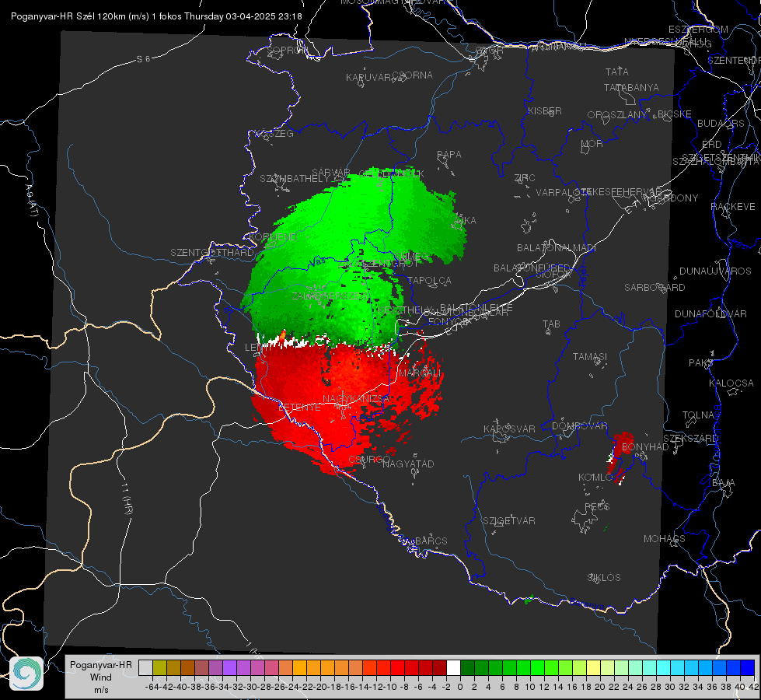Click the BAJA label
The width and height of the screenshot is (761, 700).
pos(724,482)
